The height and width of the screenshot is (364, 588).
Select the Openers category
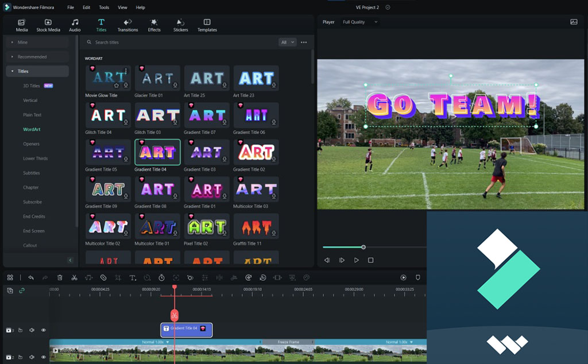click(x=31, y=144)
